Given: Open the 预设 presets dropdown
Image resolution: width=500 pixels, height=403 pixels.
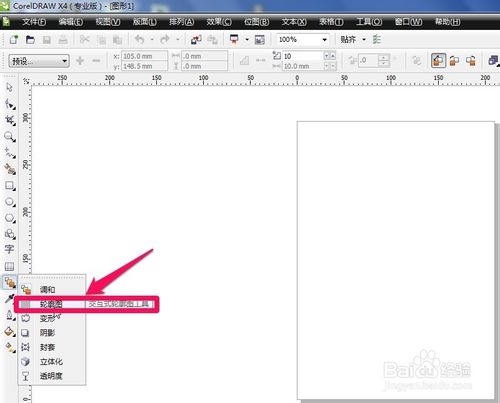Looking at the screenshot, I should point(39,61).
